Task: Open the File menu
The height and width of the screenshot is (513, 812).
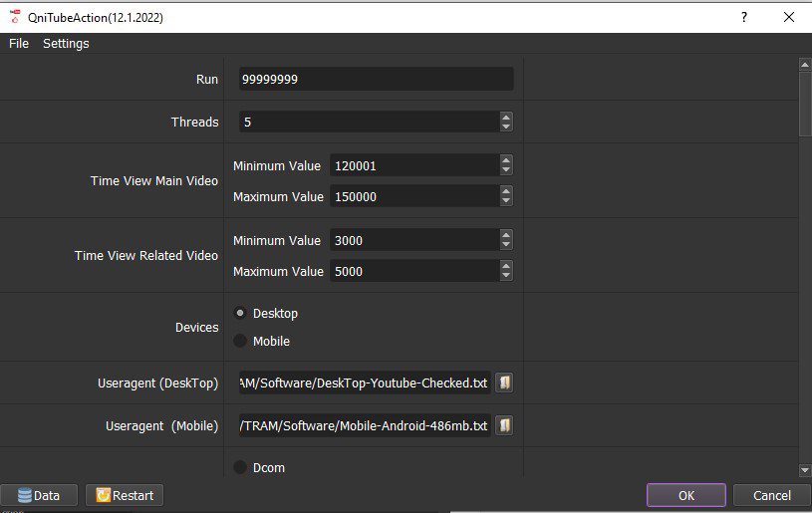Action: [x=19, y=43]
